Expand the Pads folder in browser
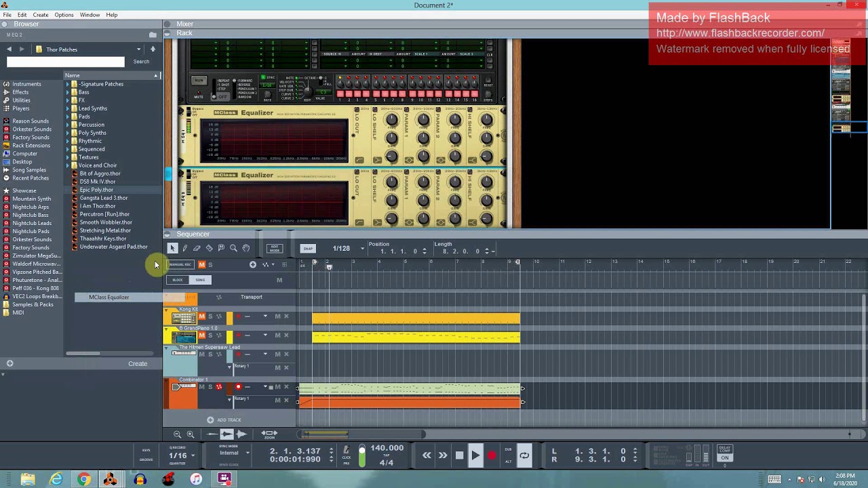The height and width of the screenshot is (488, 868). pyautogui.click(x=68, y=117)
